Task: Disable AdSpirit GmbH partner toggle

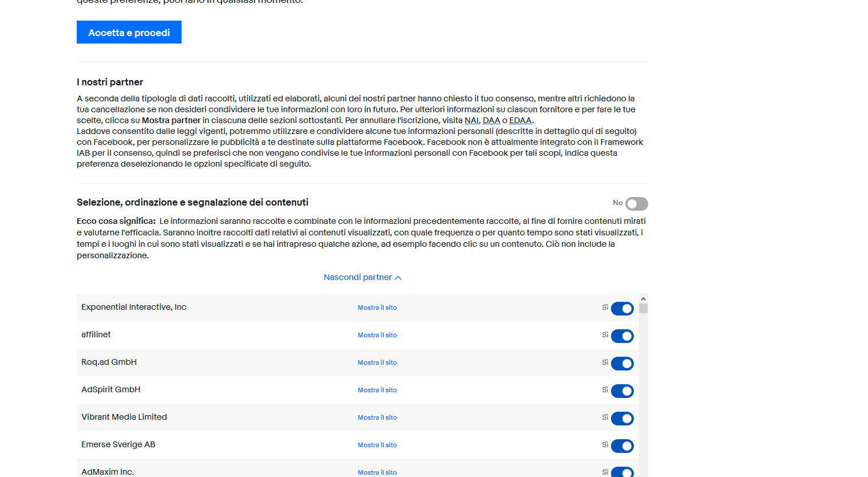Action: [622, 391]
